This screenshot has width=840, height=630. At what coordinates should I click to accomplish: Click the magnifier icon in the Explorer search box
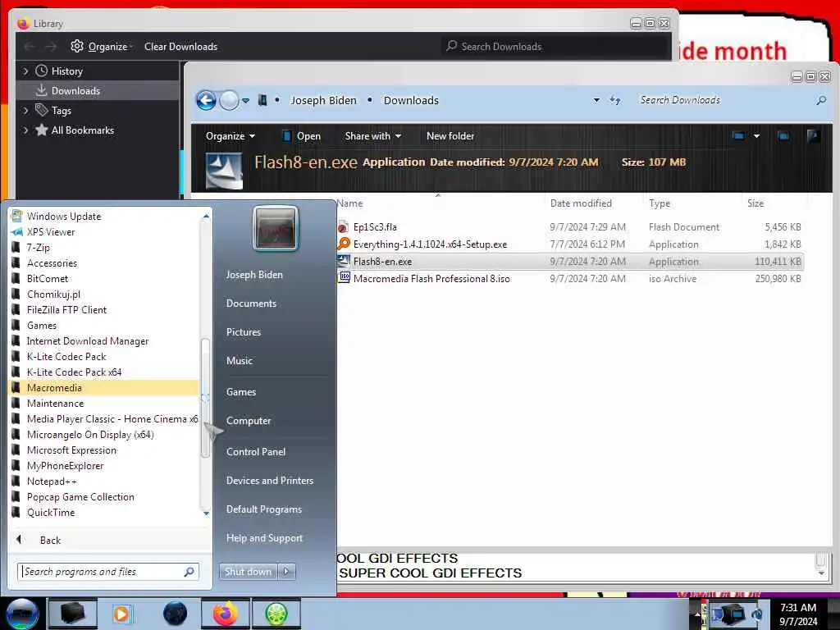[x=820, y=100]
